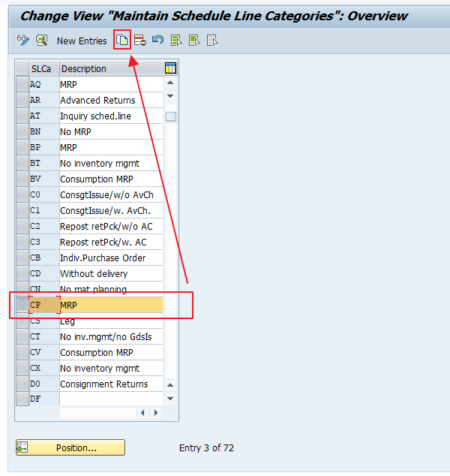
Task: Click 'No inventory mgmt' in CX row
Action: pyautogui.click(x=111, y=368)
